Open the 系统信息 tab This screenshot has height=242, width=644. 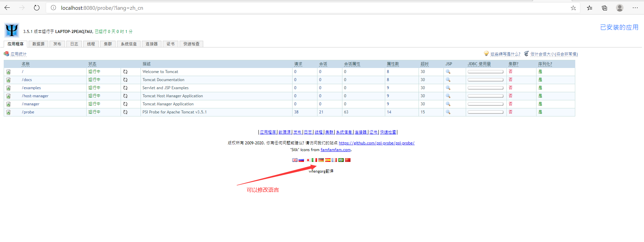point(129,44)
